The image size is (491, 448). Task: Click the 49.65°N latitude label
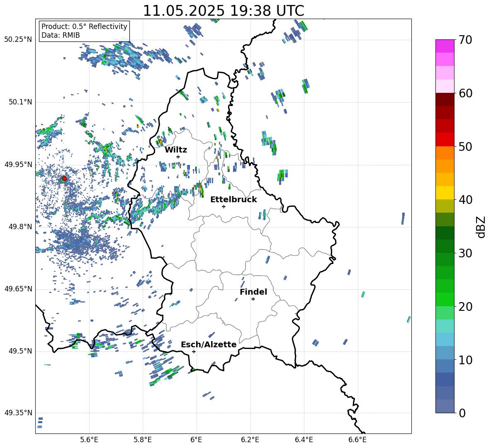pos(18,288)
